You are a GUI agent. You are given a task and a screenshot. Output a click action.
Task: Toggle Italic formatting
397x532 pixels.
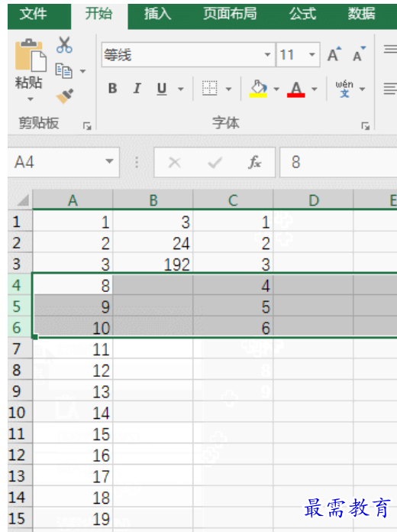click(137, 89)
